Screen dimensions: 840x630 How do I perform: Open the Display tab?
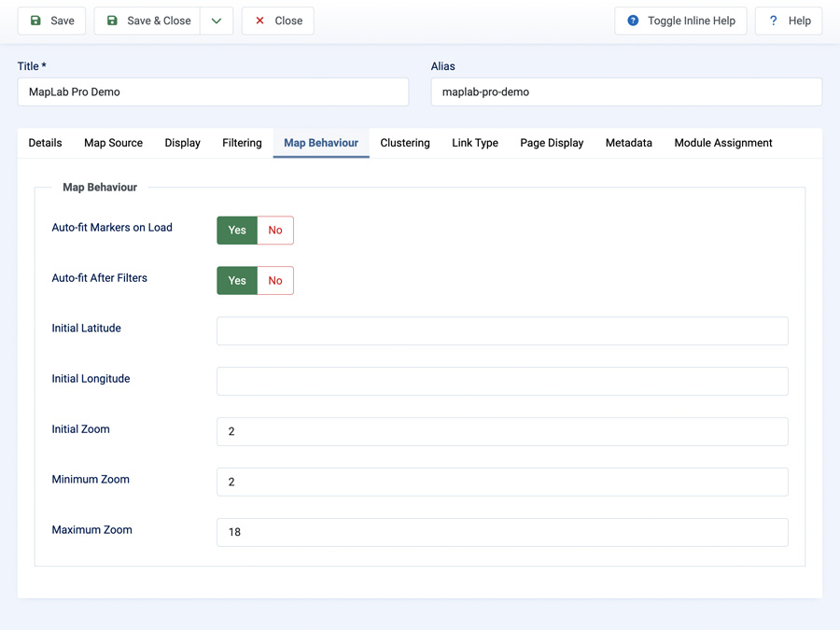point(183,143)
